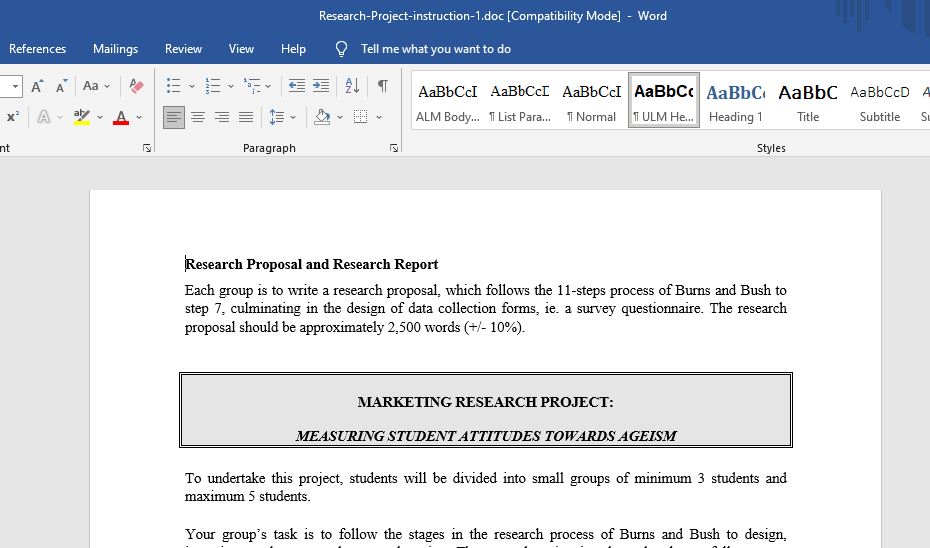Image resolution: width=930 pixels, height=548 pixels.
Task: Open line and paragraph spacing
Action: click(276, 117)
